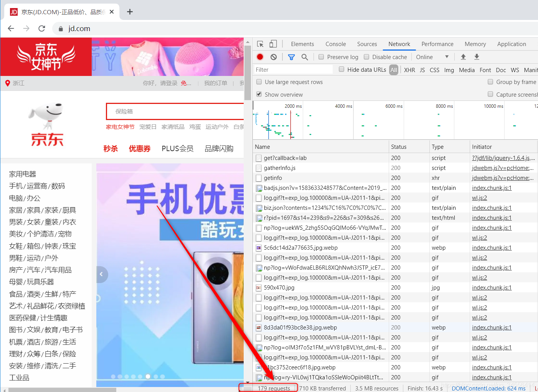Screen dimensions: 538x392
Task: Click the icon of getinfo request row
Action: click(259, 178)
